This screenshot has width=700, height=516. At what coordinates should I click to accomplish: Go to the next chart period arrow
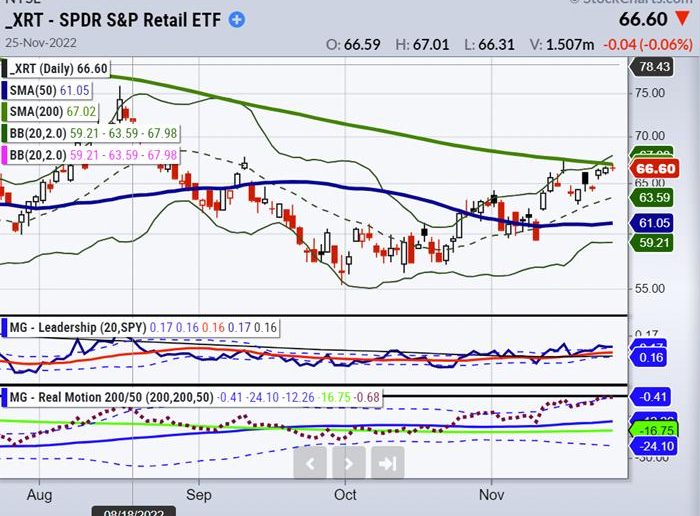click(x=349, y=463)
